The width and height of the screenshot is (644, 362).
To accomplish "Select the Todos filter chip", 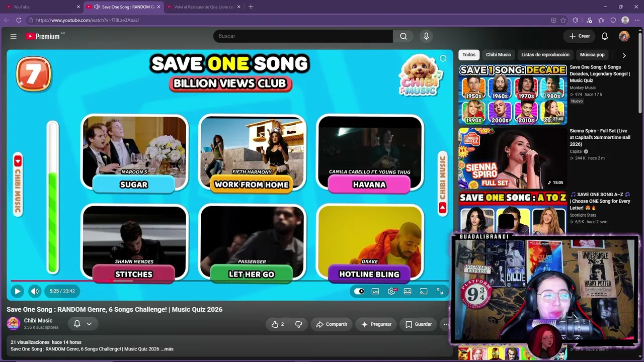I will tap(469, 55).
